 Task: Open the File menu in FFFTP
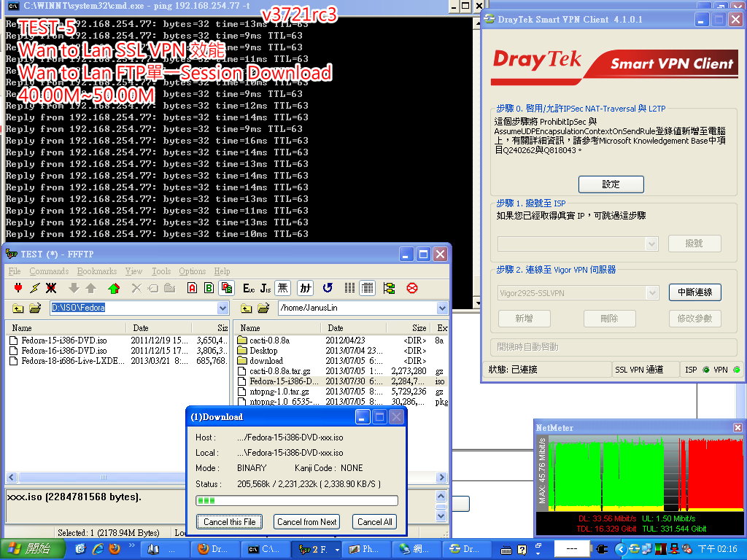coord(15,271)
